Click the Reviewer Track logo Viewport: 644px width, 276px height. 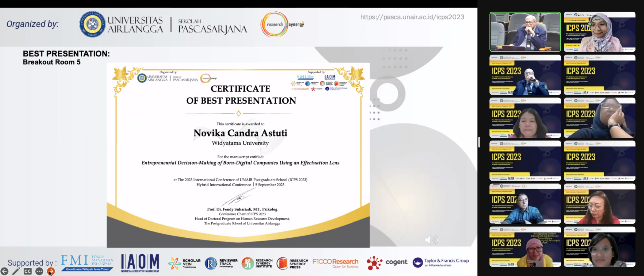221,263
